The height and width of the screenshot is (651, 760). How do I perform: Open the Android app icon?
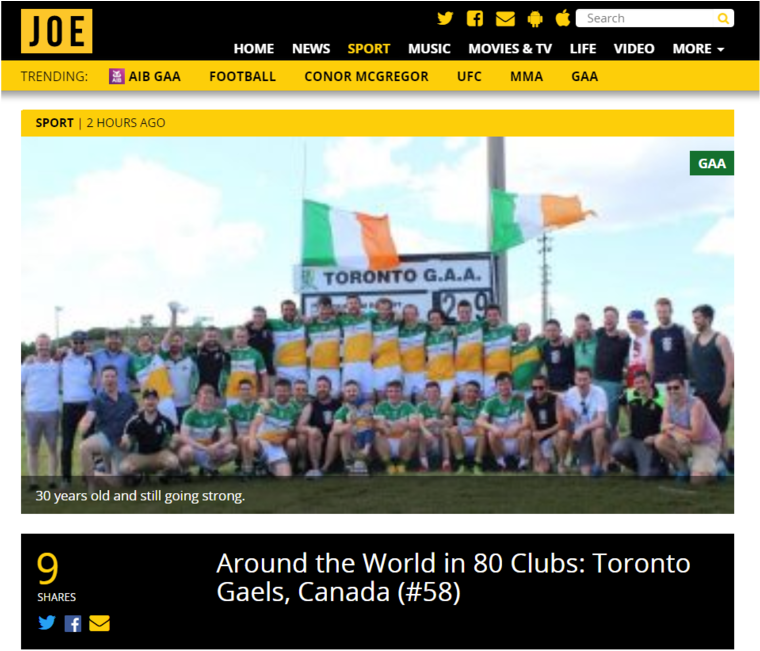pos(535,19)
